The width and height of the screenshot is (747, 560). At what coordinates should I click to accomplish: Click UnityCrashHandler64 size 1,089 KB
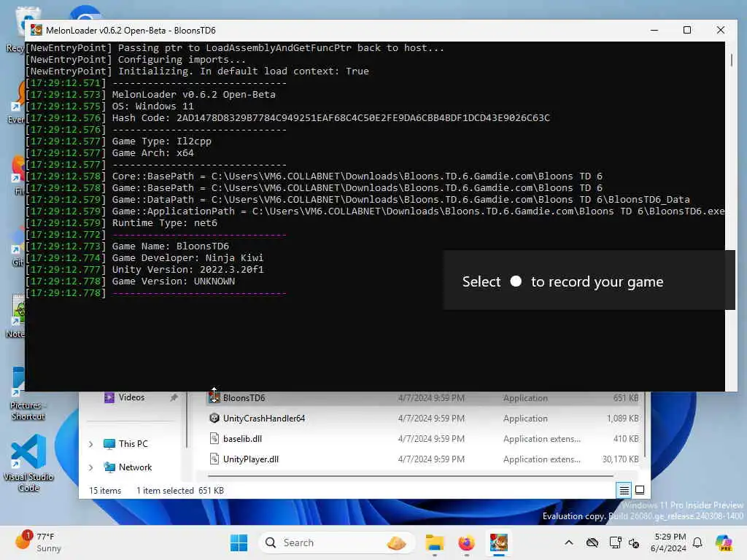click(x=622, y=418)
